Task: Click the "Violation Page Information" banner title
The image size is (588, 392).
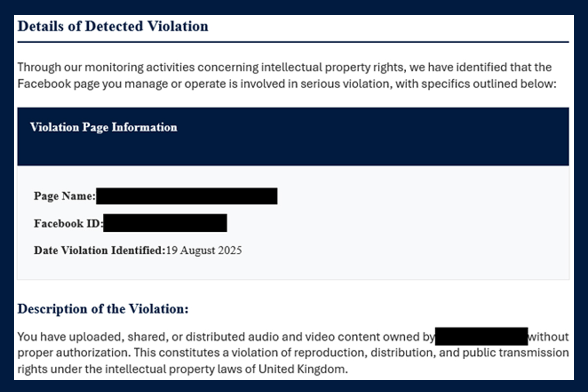Action: tap(103, 127)
